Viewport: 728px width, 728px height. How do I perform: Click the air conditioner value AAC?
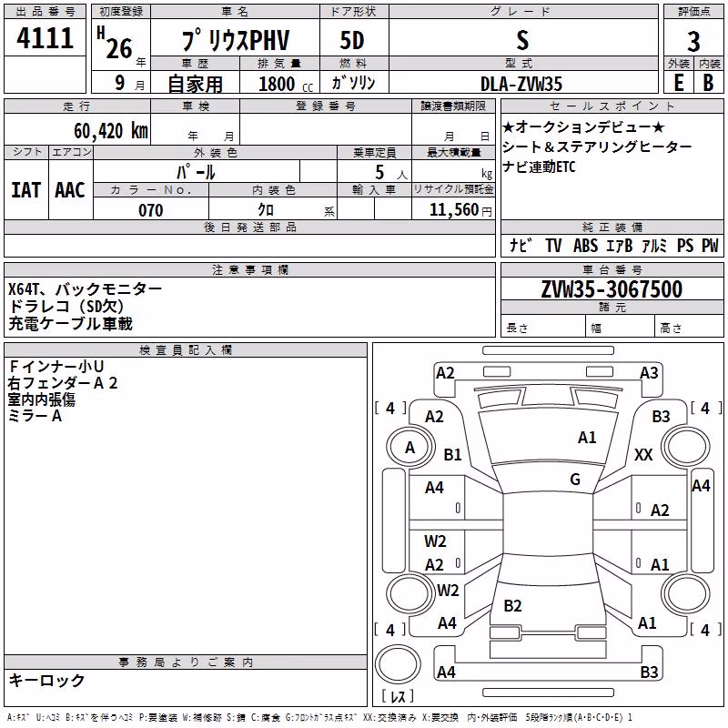tap(70, 190)
